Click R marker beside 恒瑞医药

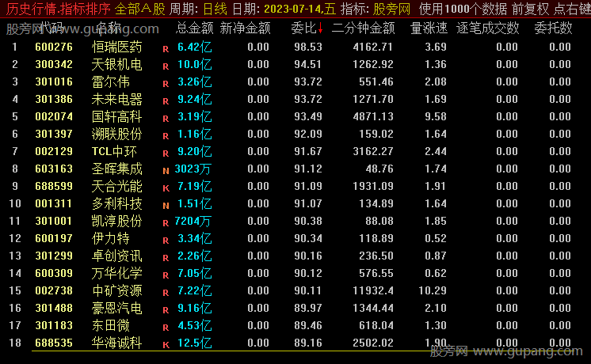166,49
